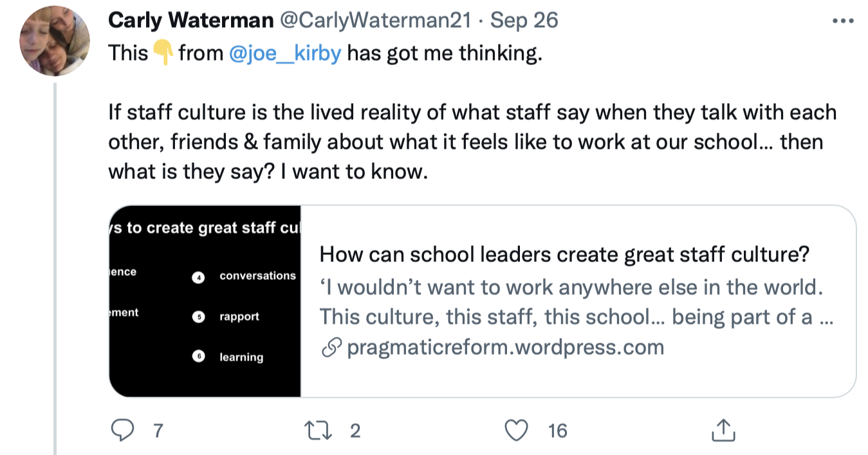This screenshot has height=455, width=868.
Task: Click the card description preview text
Action: [577, 301]
